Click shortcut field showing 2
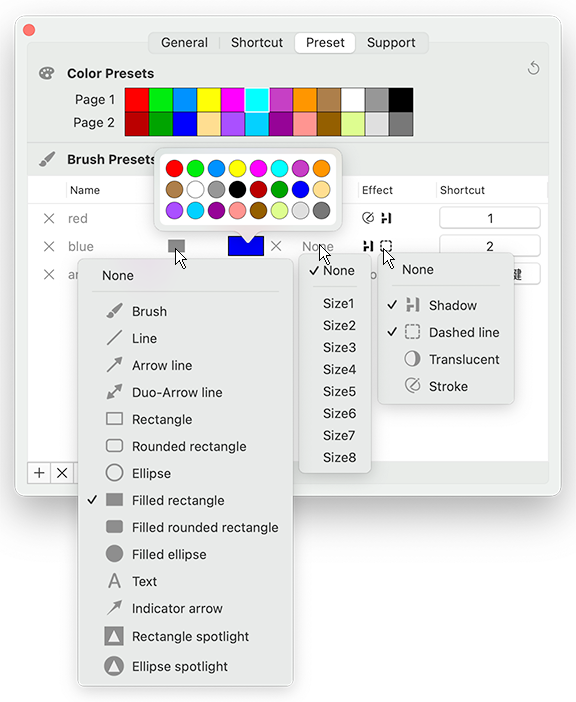The height and width of the screenshot is (702, 576). (x=490, y=245)
